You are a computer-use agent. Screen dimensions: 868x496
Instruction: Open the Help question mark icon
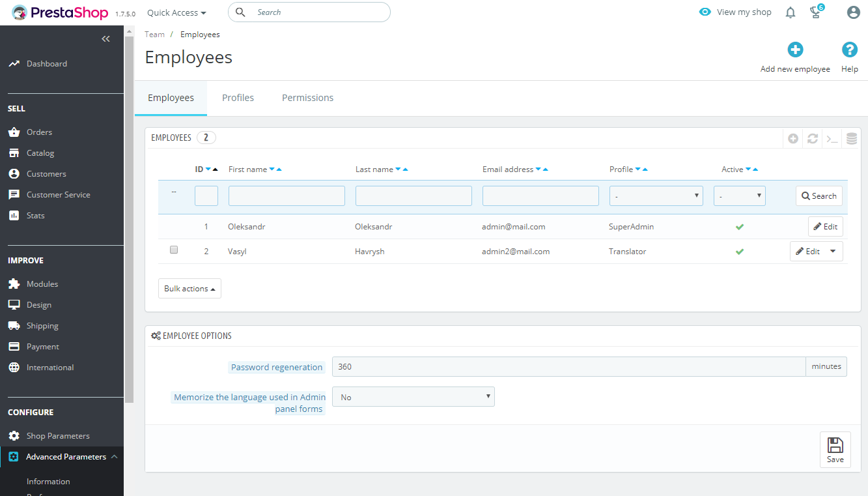coord(850,50)
